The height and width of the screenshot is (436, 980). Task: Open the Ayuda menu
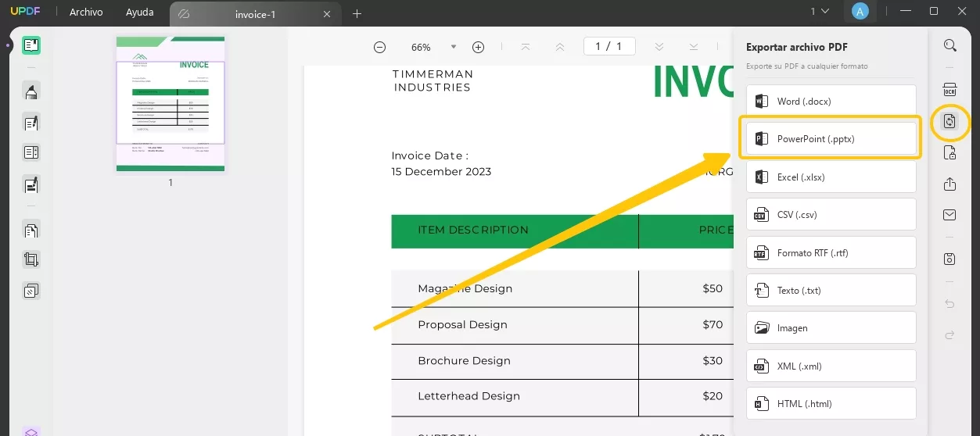point(140,13)
